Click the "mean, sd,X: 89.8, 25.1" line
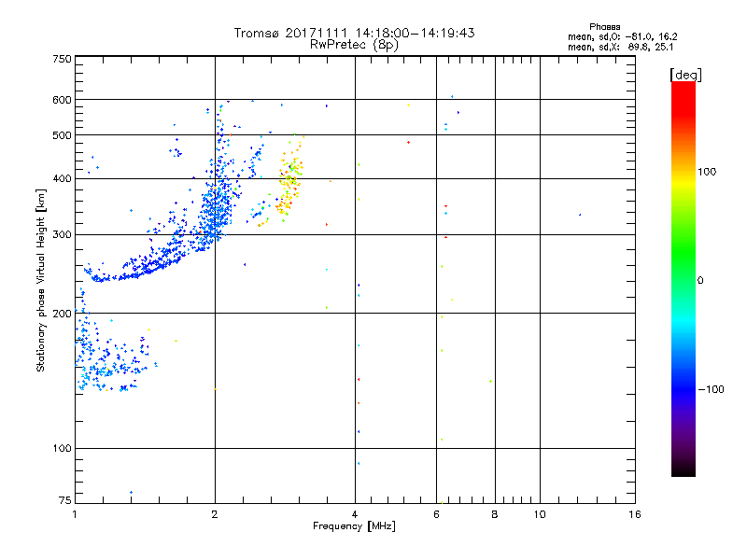The image size is (747, 560). click(620, 47)
